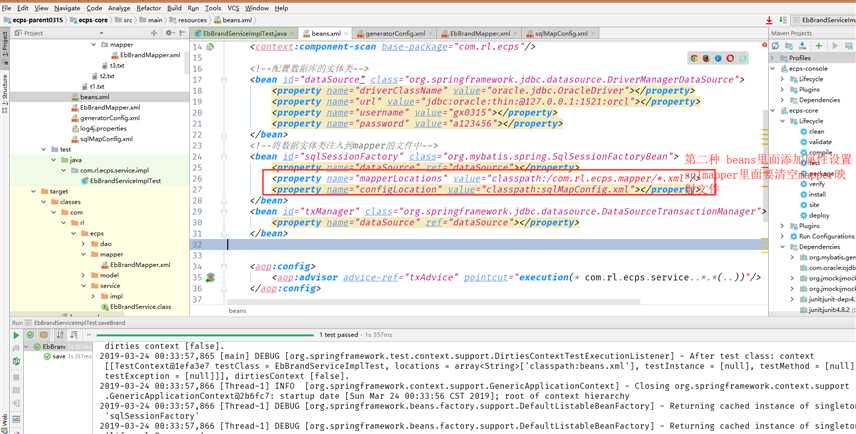856x434 pixels.
Task: Click gutter icon on line 14
Action: click(x=210, y=46)
